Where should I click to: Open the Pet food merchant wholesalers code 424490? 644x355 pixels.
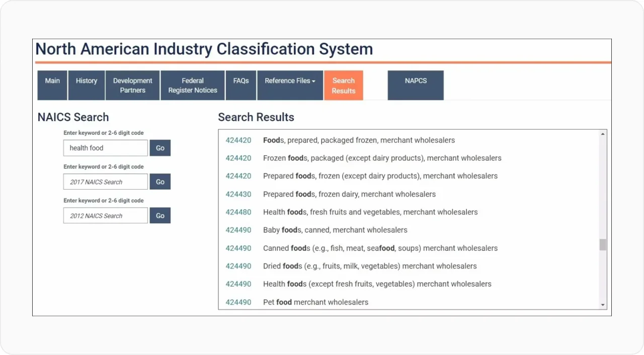238,302
